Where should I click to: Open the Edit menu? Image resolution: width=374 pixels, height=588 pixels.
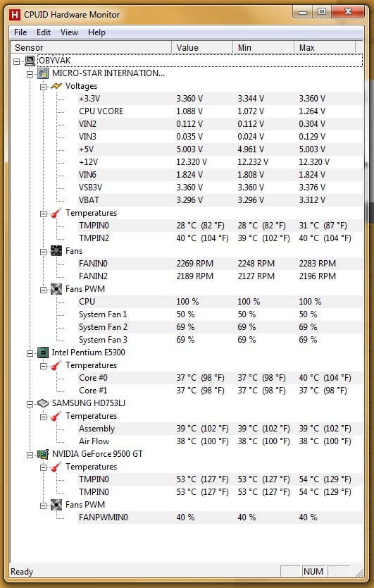(44, 32)
